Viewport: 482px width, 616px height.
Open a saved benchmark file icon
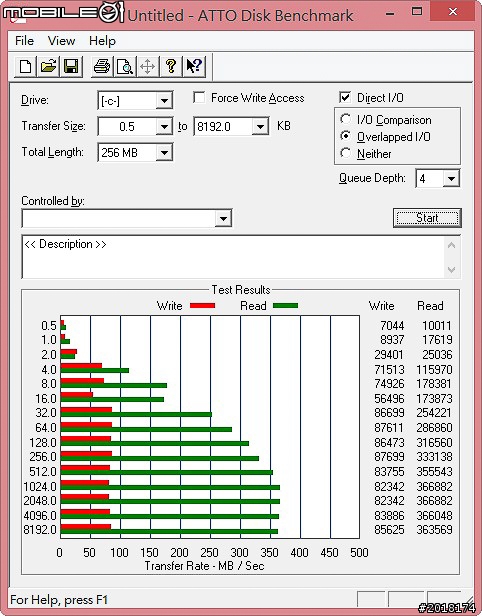pos(48,66)
